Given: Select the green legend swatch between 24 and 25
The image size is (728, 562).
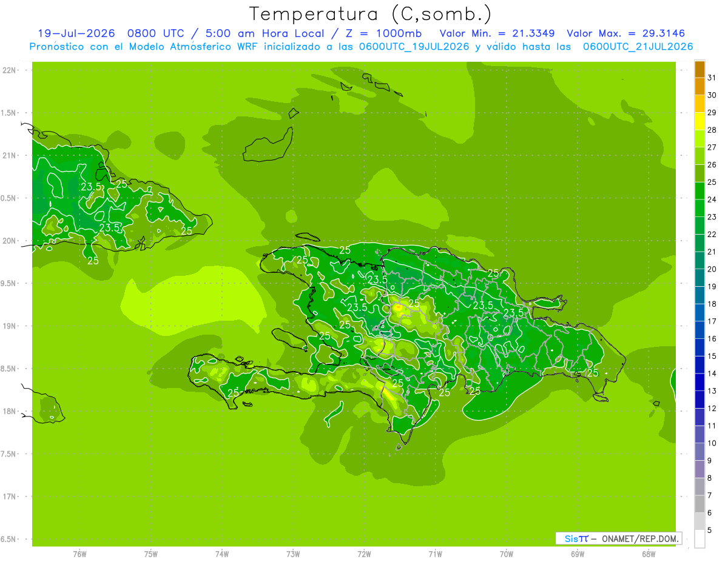Looking at the screenshot, I should pos(699,191).
